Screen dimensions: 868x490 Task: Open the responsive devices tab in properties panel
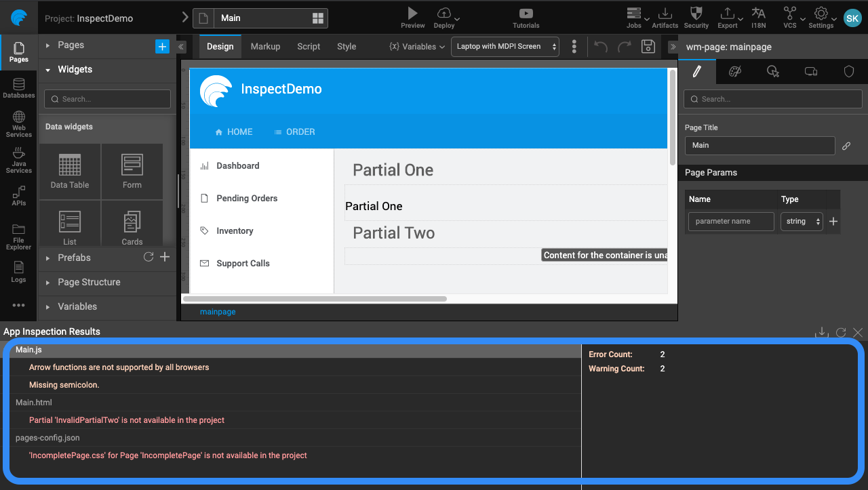(x=810, y=71)
